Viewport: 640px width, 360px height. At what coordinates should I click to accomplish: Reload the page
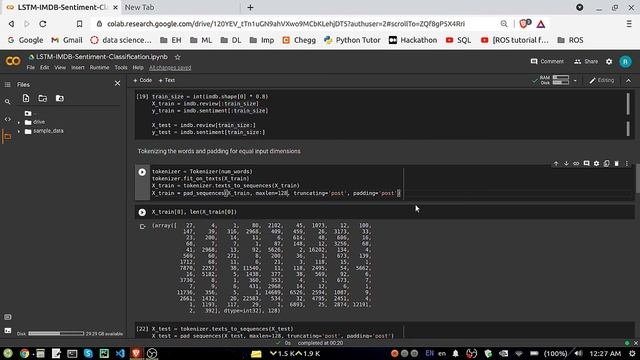coord(43,24)
